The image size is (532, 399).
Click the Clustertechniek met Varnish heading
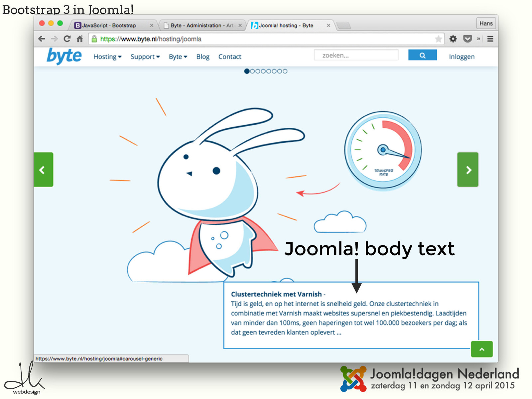[x=276, y=294]
